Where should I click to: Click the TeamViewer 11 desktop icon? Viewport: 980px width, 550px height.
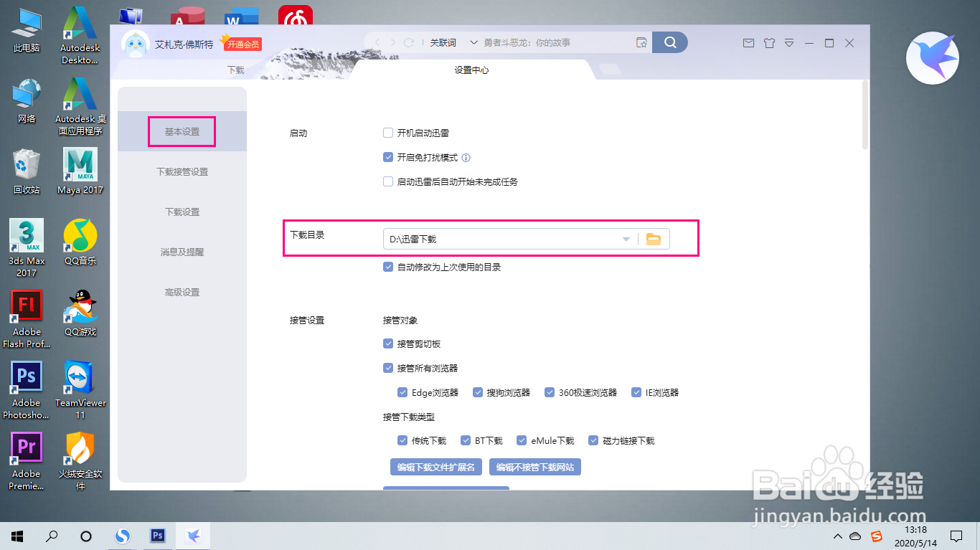80,390
